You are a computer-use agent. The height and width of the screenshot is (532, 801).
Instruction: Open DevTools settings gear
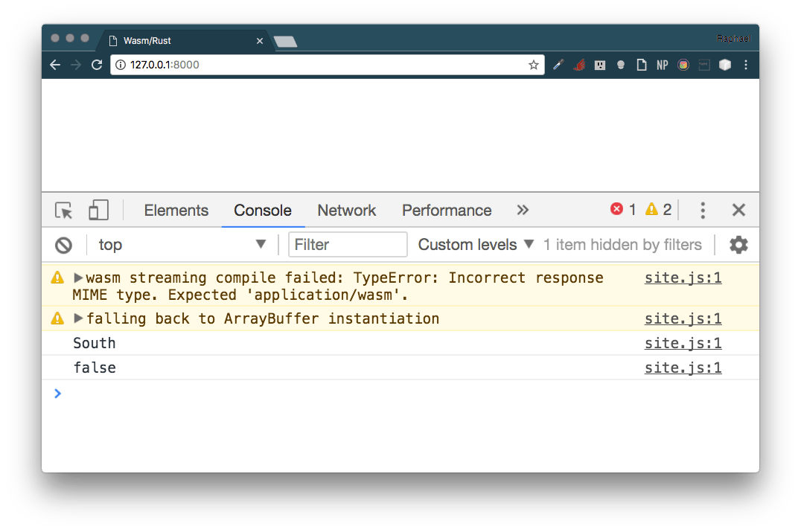click(x=738, y=244)
